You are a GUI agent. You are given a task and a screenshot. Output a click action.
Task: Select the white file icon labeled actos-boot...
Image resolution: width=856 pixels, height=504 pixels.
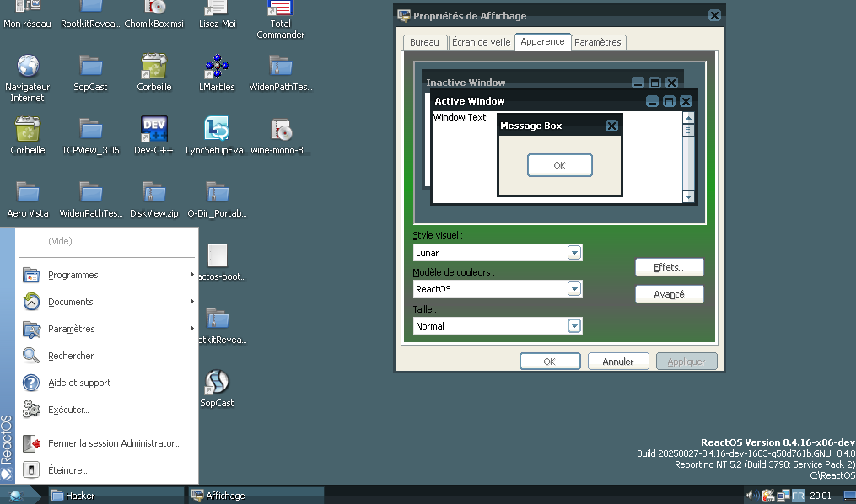(x=218, y=256)
